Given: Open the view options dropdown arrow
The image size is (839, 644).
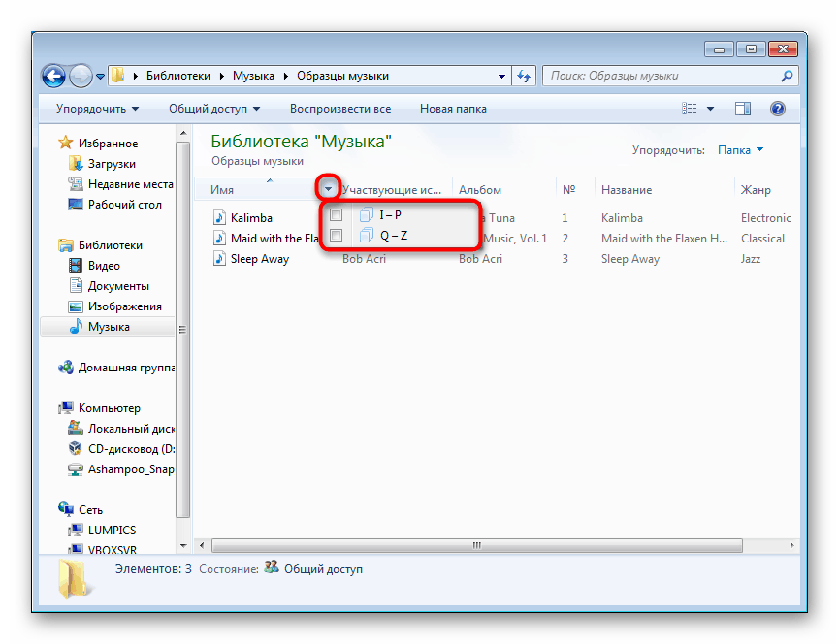Looking at the screenshot, I should pos(711,109).
